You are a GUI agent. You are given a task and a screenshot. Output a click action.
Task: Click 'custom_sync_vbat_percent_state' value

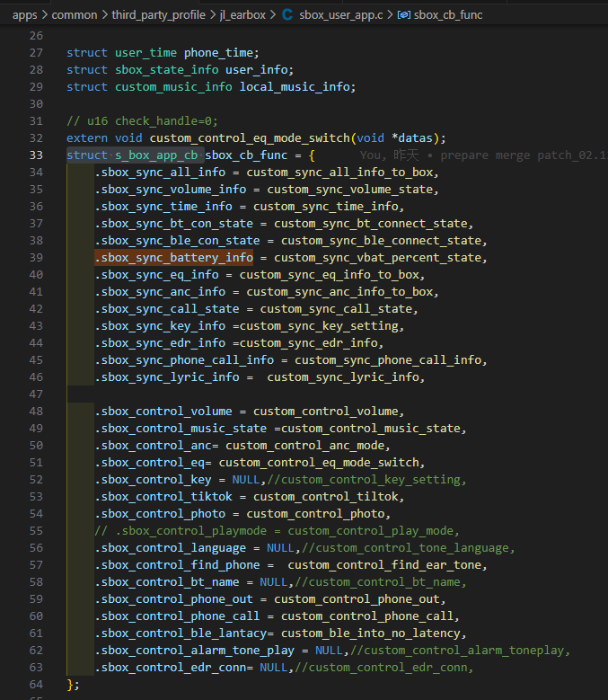(x=377, y=258)
